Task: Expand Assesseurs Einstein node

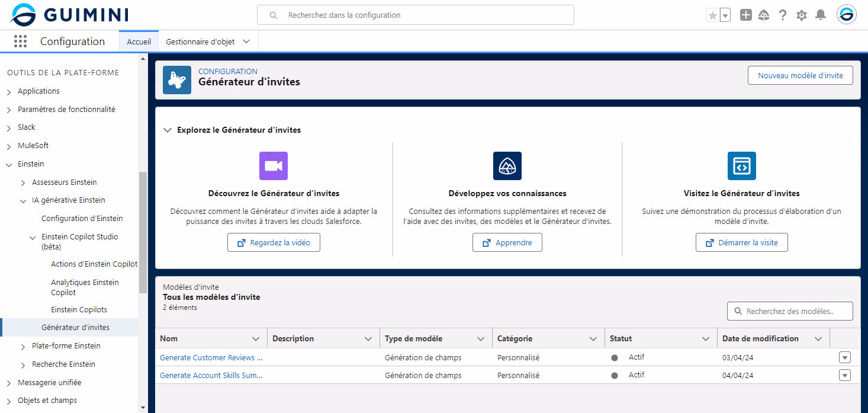Action: coord(23,183)
